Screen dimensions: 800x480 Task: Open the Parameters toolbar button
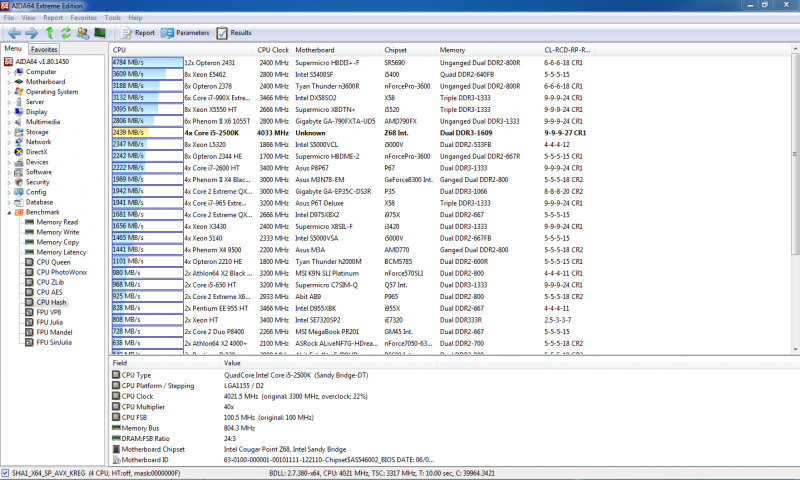click(185, 33)
